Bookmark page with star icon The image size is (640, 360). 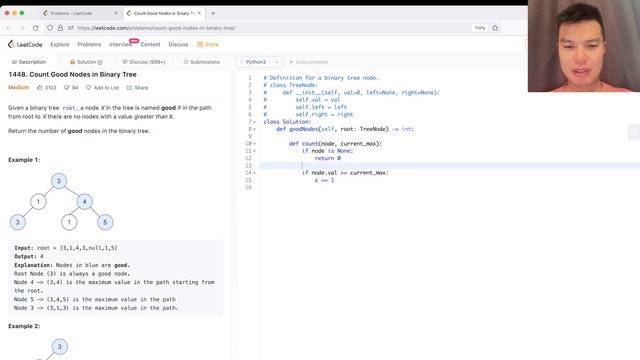[495, 28]
